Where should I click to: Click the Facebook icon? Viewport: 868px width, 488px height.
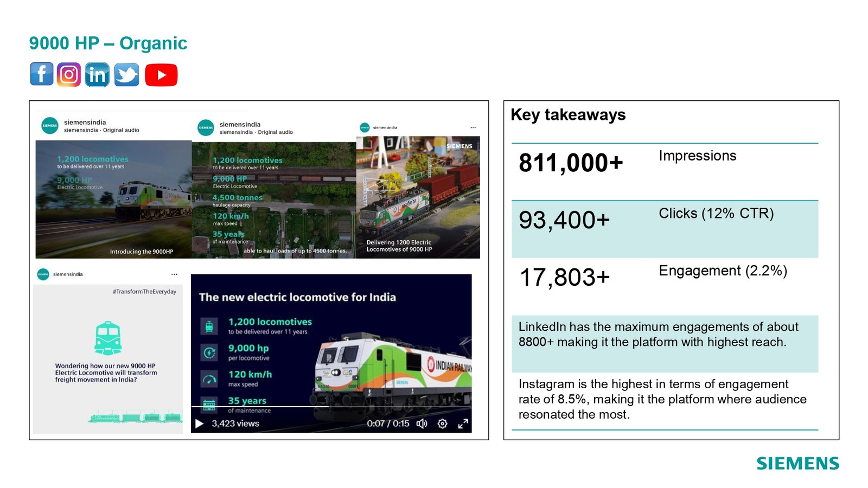[42, 74]
